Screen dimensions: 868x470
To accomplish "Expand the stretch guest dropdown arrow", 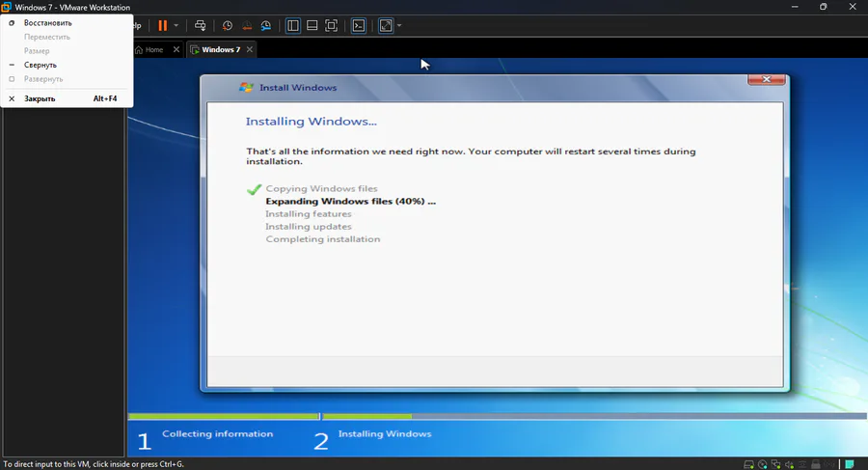I will click(x=399, y=25).
